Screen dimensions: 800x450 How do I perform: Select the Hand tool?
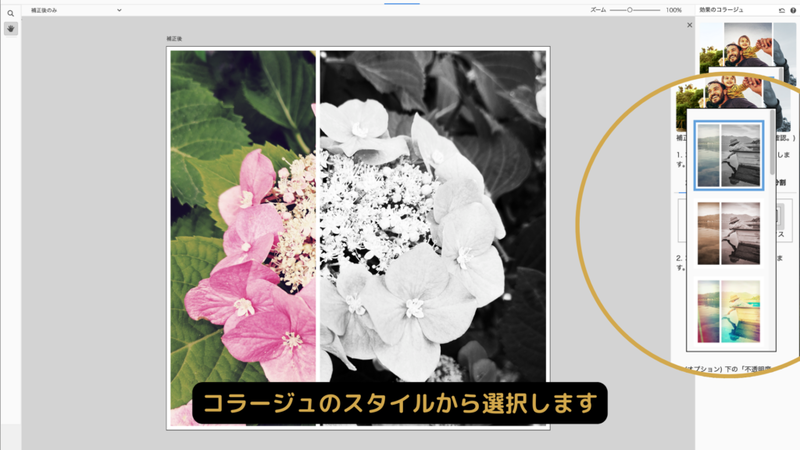click(x=10, y=29)
